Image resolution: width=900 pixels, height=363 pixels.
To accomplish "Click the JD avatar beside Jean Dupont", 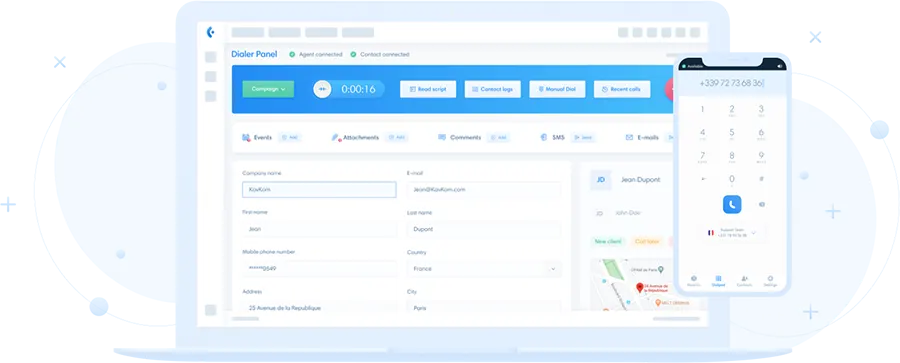I will (601, 180).
